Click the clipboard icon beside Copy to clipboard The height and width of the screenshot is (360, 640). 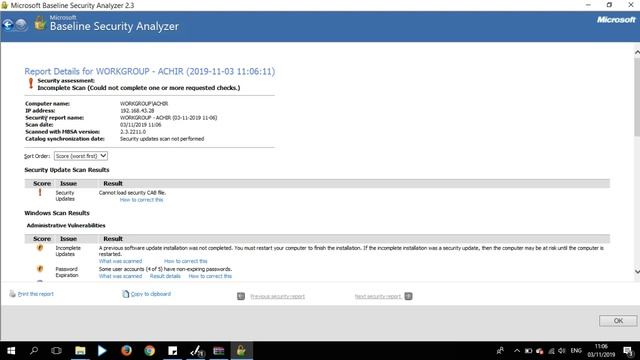tap(126, 293)
